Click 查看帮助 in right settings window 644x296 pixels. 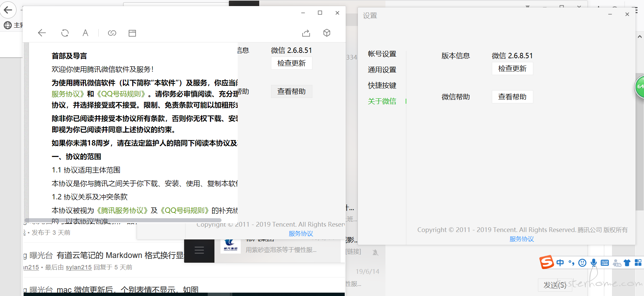pyautogui.click(x=512, y=97)
